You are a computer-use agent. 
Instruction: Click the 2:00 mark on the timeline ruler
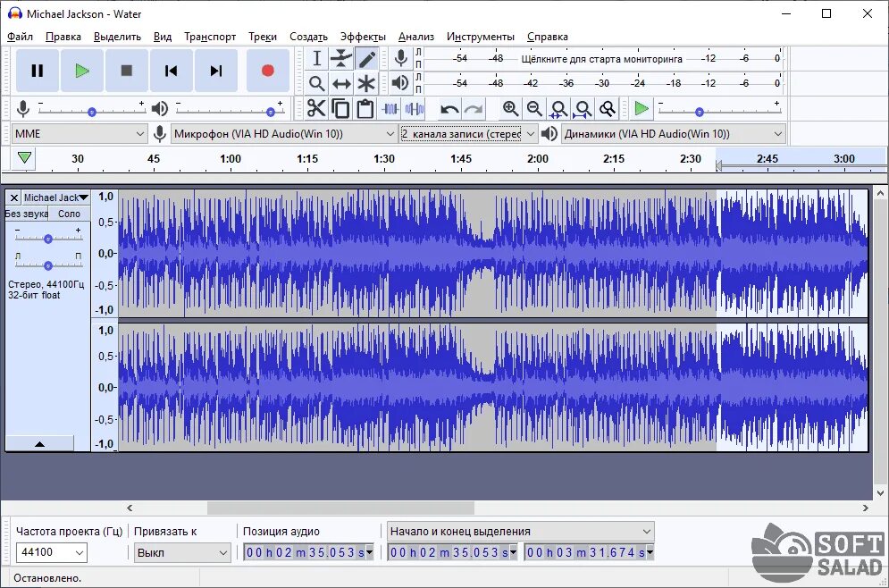(538, 159)
